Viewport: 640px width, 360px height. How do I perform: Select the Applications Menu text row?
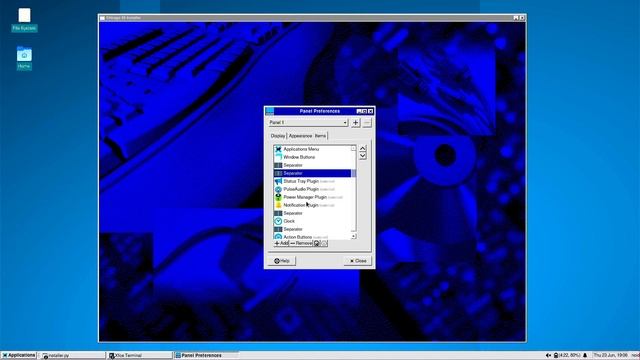tap(301, 149)
